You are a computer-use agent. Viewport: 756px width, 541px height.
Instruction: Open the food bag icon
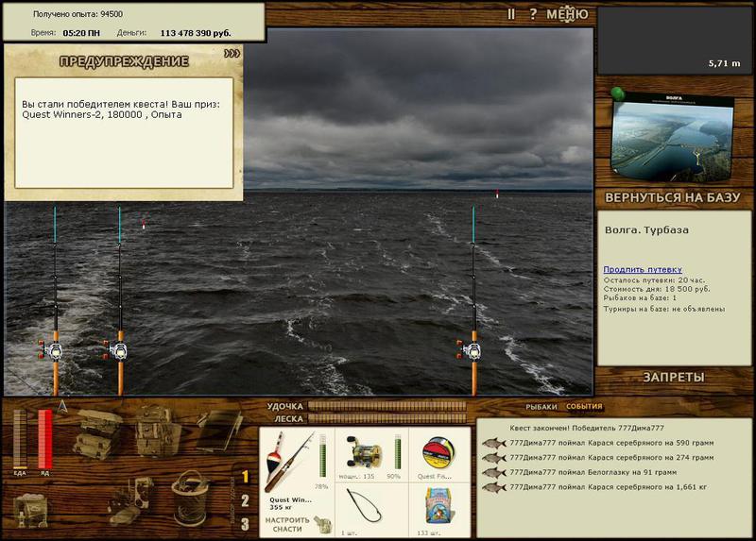30,511
